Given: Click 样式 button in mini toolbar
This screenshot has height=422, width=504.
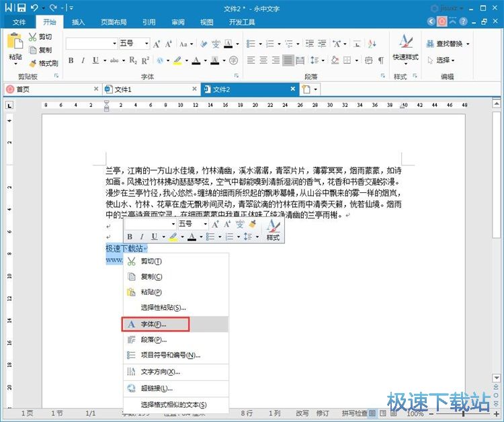Looking at the screenshot, I should (x=274, y=230).
